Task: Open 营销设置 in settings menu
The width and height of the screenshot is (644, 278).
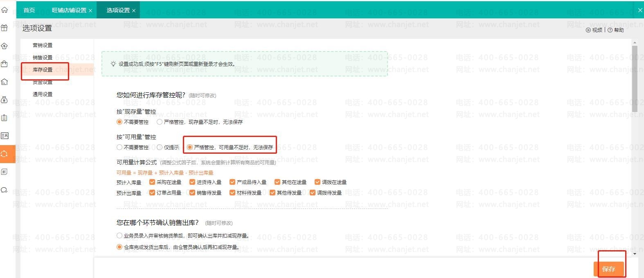Action: point(43,45)
